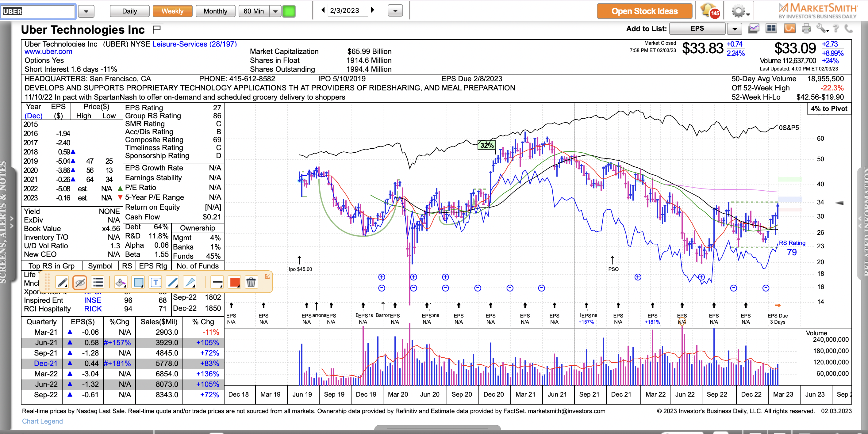Screen dimensions: 868x434
Task: Select the Weekly chart tab
Action: click(172, 11)
